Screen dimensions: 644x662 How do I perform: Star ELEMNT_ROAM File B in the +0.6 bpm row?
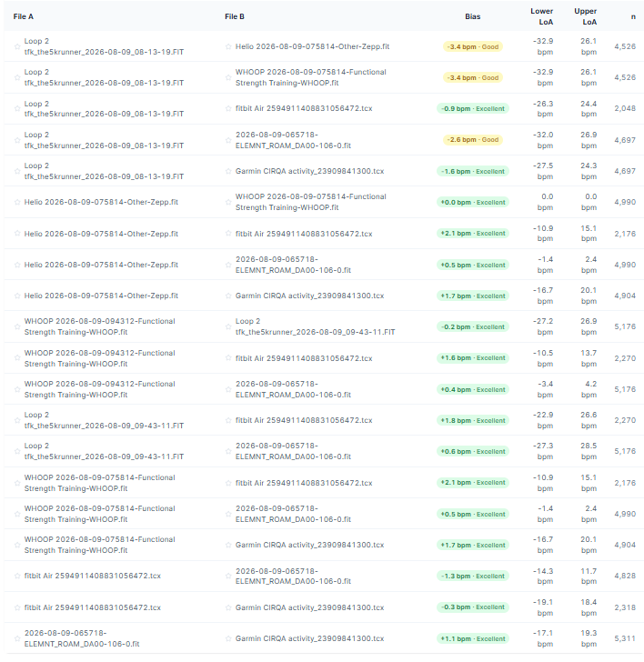[228, 451]
